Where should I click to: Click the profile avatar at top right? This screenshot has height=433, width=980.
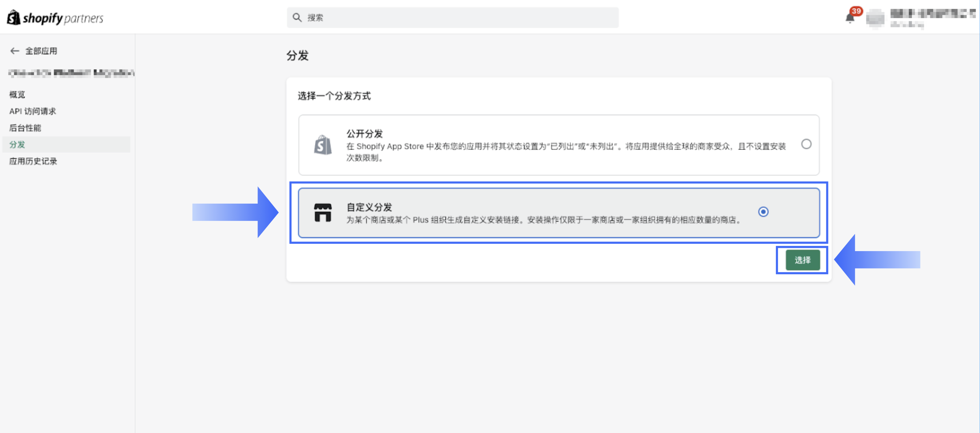tap(876, 19)
